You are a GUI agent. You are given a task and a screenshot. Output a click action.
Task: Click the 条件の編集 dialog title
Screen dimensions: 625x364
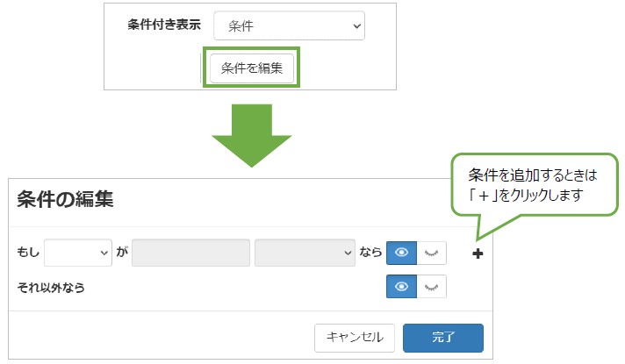[x=65, y=199]
